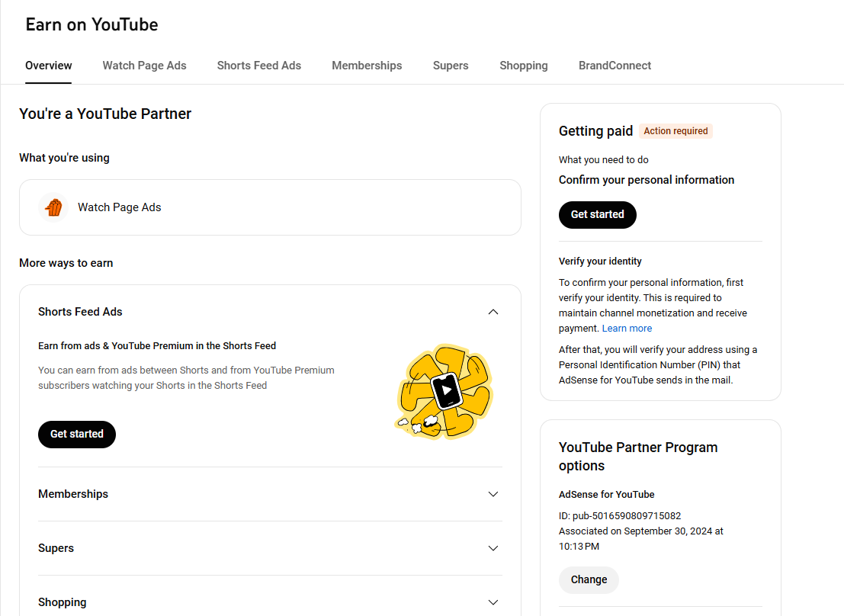Select the Overview tab
This screenshot has height=616, width=844.
[49, 66]
